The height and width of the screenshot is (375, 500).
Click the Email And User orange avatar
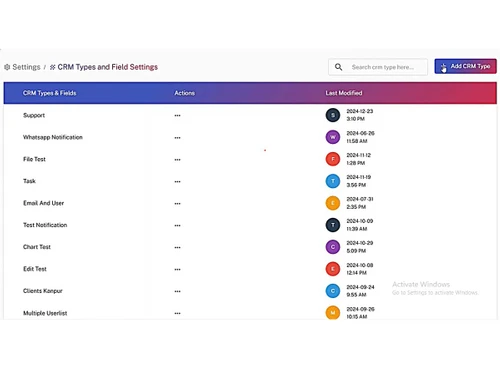pos(333,203)
